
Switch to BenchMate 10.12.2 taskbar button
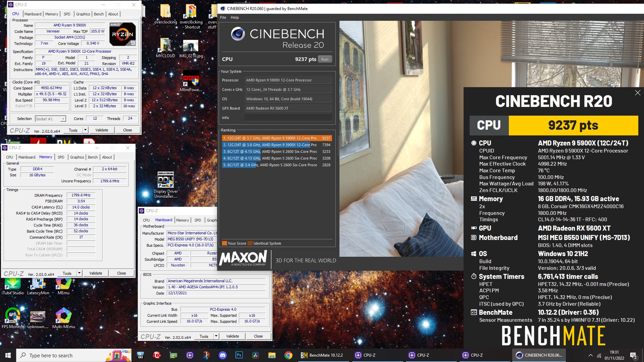[323, 355]
